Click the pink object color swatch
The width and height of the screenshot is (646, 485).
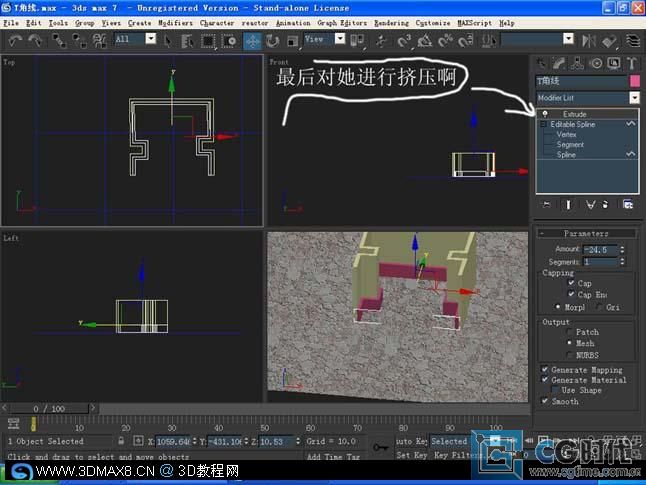coord(635,81)
